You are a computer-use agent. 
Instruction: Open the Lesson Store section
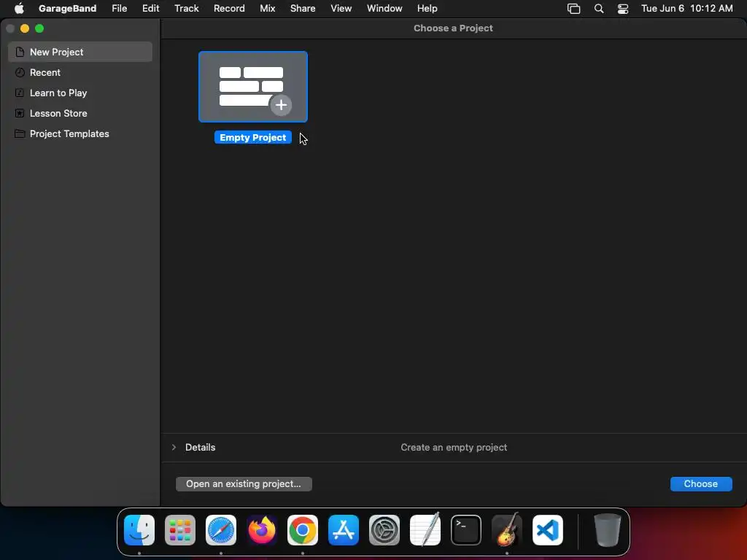pyautogui.click(x=80, y=113)
